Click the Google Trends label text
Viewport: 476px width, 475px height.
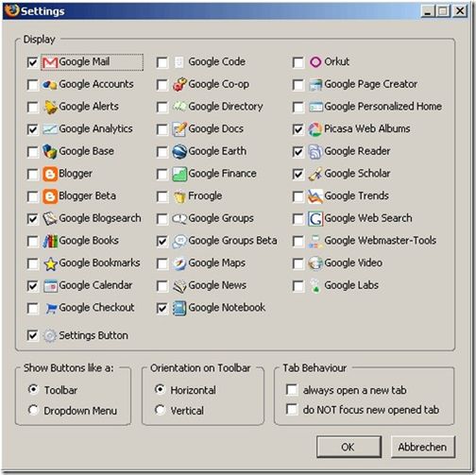[356, 195]
